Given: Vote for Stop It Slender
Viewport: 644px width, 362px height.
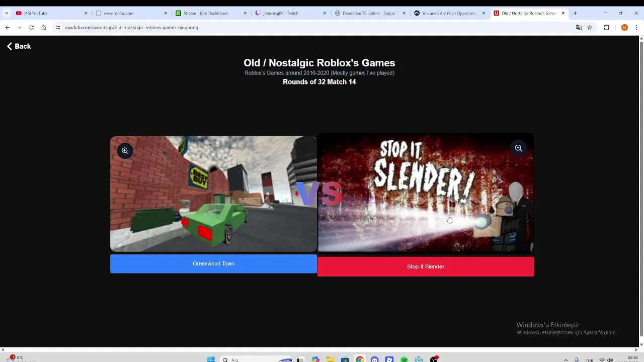Looking at the screenshot, I should pos(425,267).
